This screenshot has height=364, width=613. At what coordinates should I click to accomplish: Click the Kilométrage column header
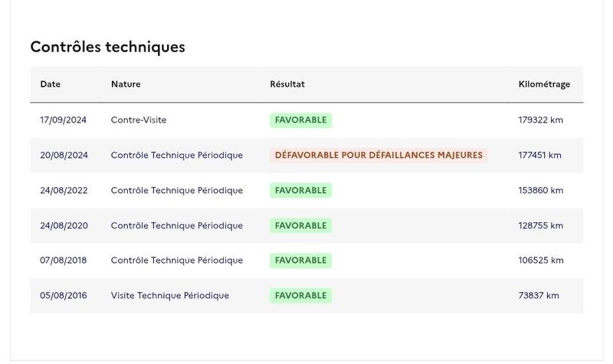tap(544, 84)
